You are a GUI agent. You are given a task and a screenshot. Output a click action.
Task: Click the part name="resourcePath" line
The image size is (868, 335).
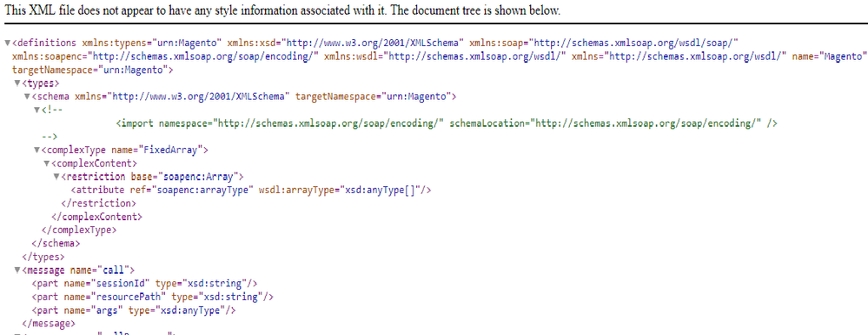tap(152, 297)
